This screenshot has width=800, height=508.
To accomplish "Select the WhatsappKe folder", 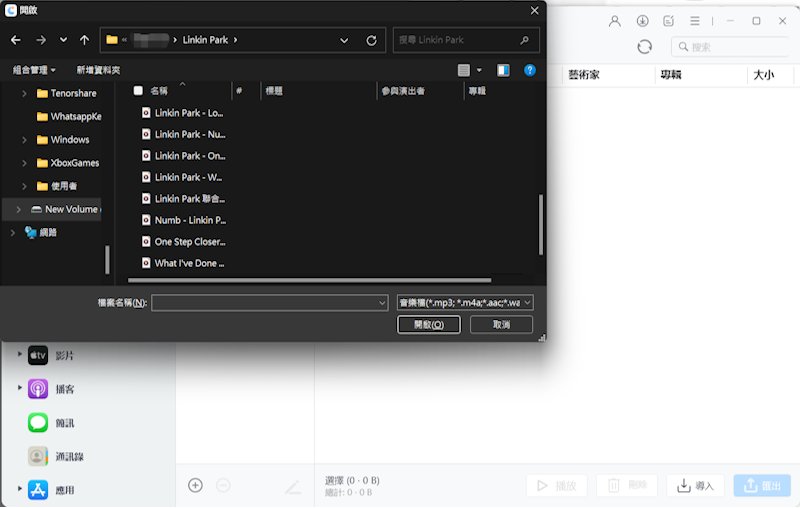I will pos(69,116).
